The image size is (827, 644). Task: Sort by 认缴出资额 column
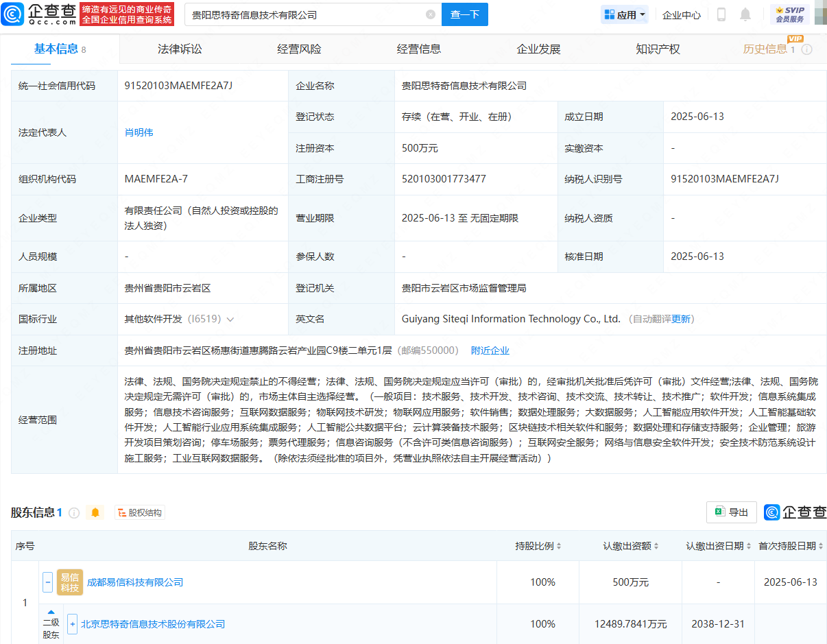pyautogui.click(x=656, y=547)
